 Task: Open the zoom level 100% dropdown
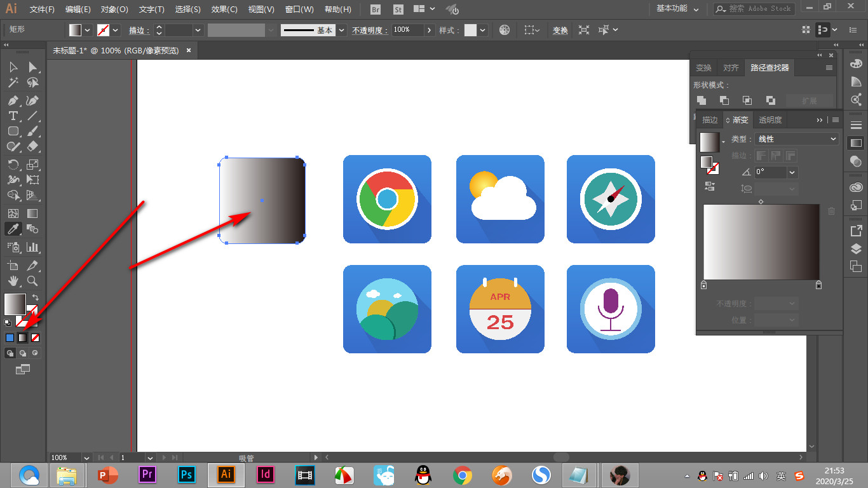(86, 457)
